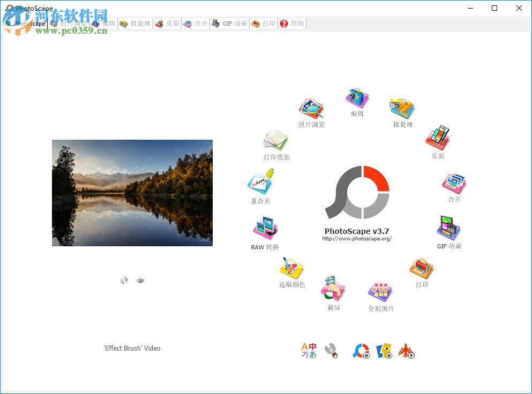Screen dimensions: 532x394
Task: Click the PhotoScape v3.7 title text
Action: coord(357,231)
